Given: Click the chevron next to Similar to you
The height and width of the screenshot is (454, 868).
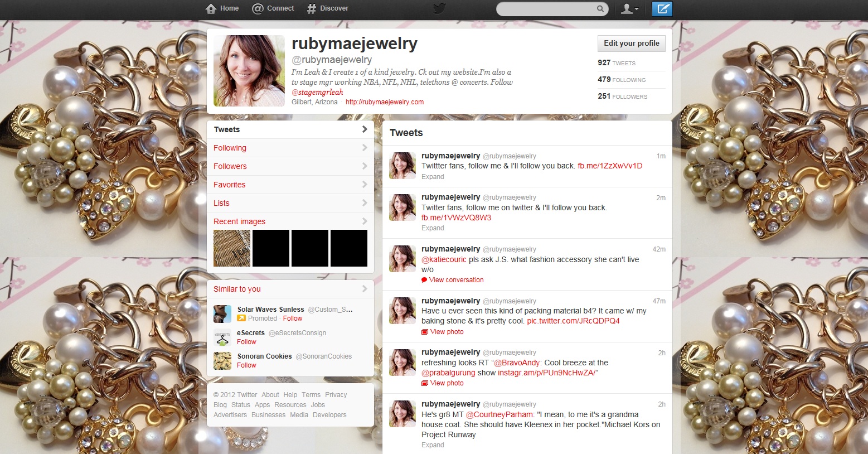Looking at the screenshot, I should 365,289.
